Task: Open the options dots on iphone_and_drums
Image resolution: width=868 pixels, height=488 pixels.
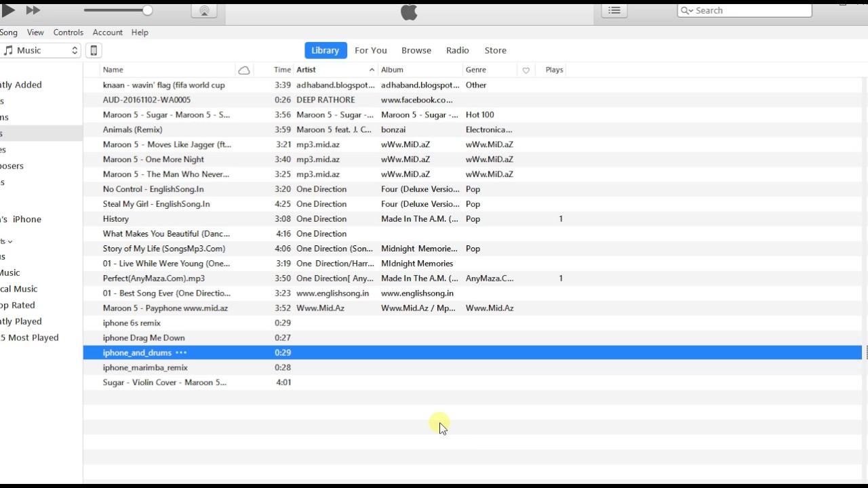Action: click(x=181, y=352)
